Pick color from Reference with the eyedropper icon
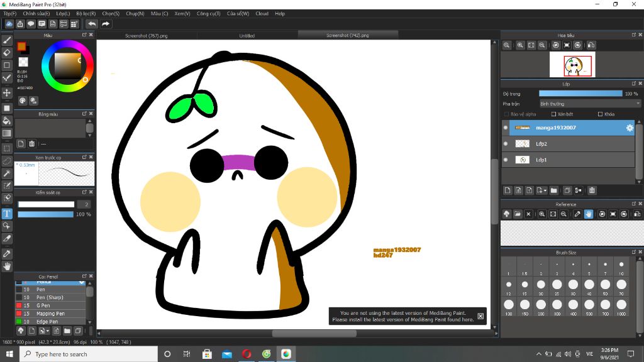The width and height of the screenshot is (644, 362). click(x=577, y=214)
